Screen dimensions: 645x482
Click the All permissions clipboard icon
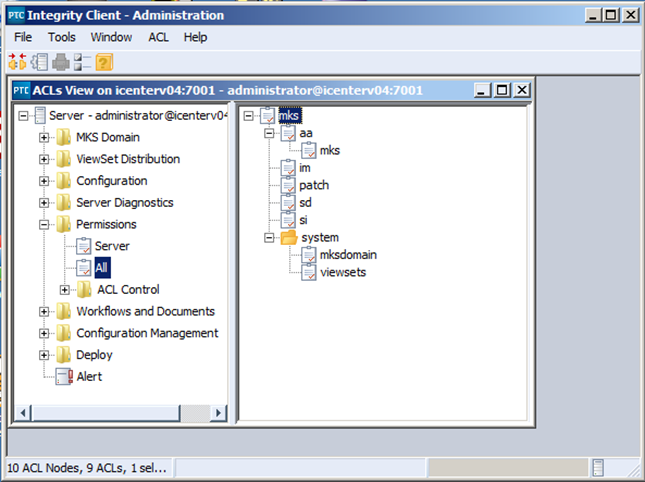pos(84,268)
